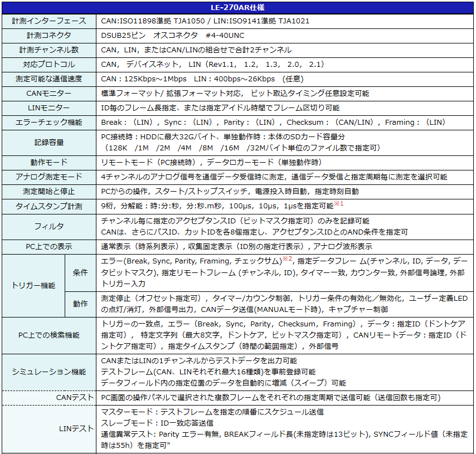Select the 動作 sub-label cell
The height and width of the screenshot is (454, 476).
click(x=80, y=304)
